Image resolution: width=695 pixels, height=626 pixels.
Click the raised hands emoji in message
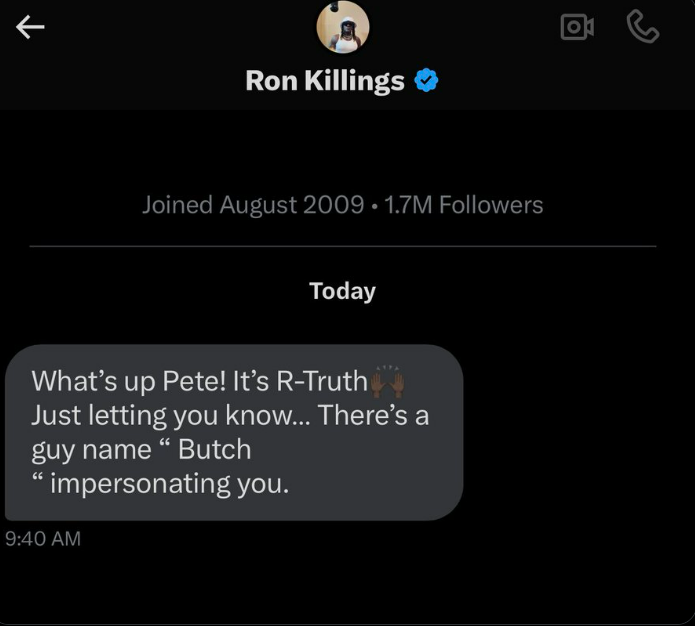click(x=388, y=381)
